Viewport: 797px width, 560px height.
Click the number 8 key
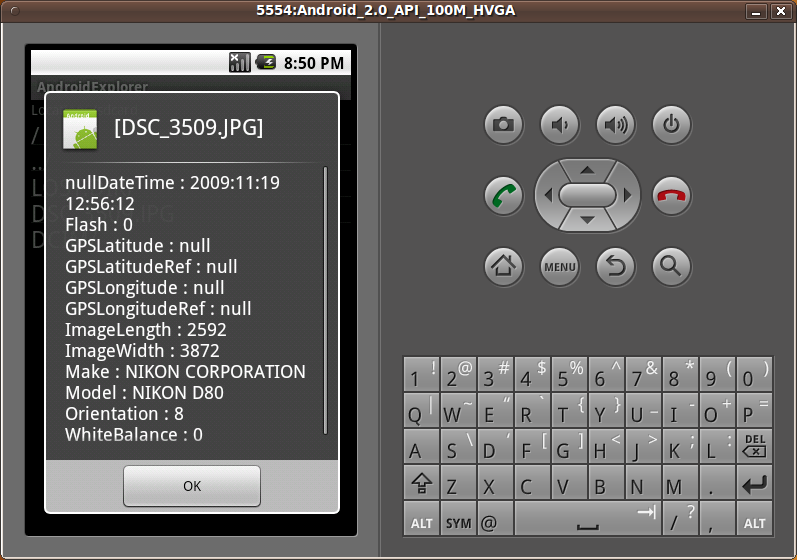680,375
